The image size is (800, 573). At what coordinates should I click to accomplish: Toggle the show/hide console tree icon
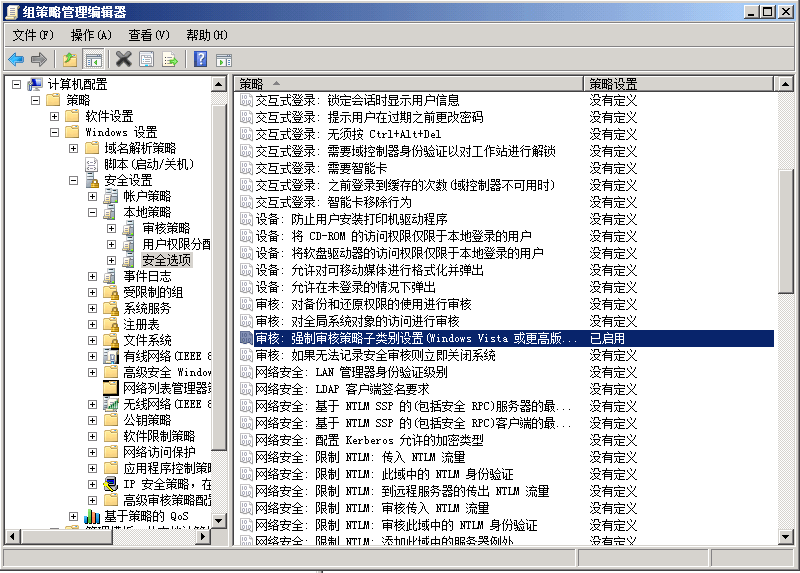point(93,60)
